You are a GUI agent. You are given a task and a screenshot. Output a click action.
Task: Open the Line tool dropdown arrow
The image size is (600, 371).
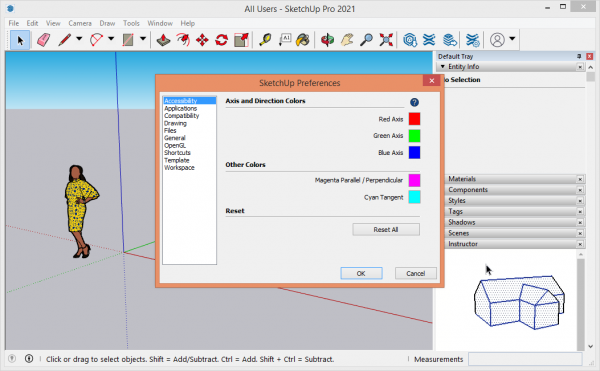click(x=79, y=39)
